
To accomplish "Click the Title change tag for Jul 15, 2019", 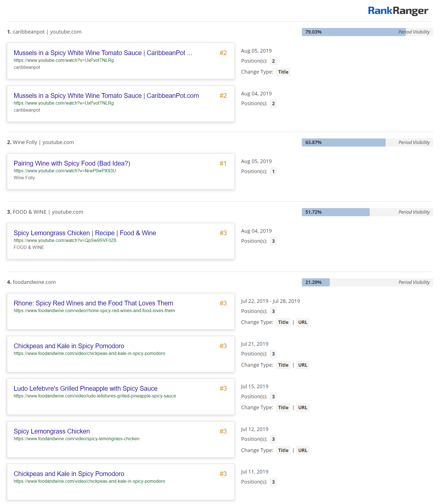I will click(283, 408).
